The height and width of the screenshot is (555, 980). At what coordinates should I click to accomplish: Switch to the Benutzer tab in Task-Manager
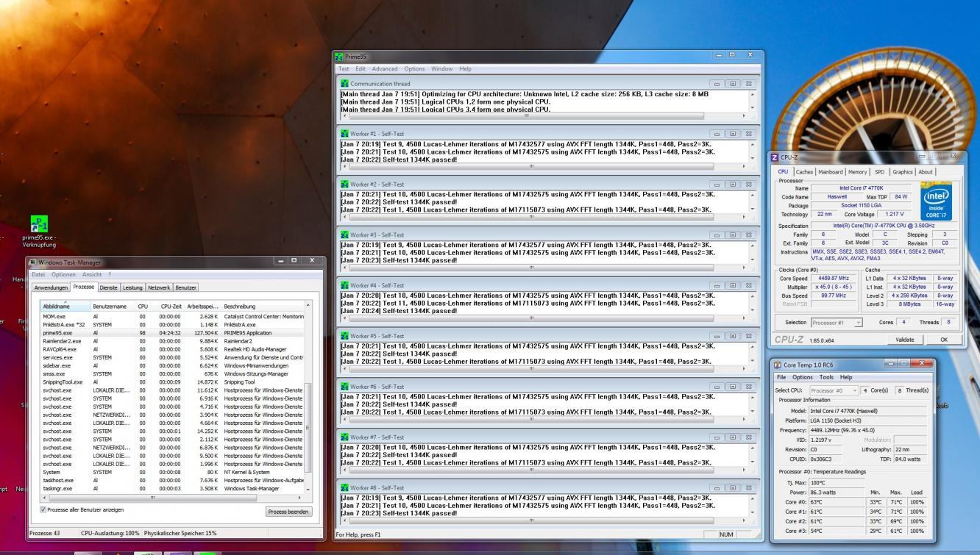point(185,287)
